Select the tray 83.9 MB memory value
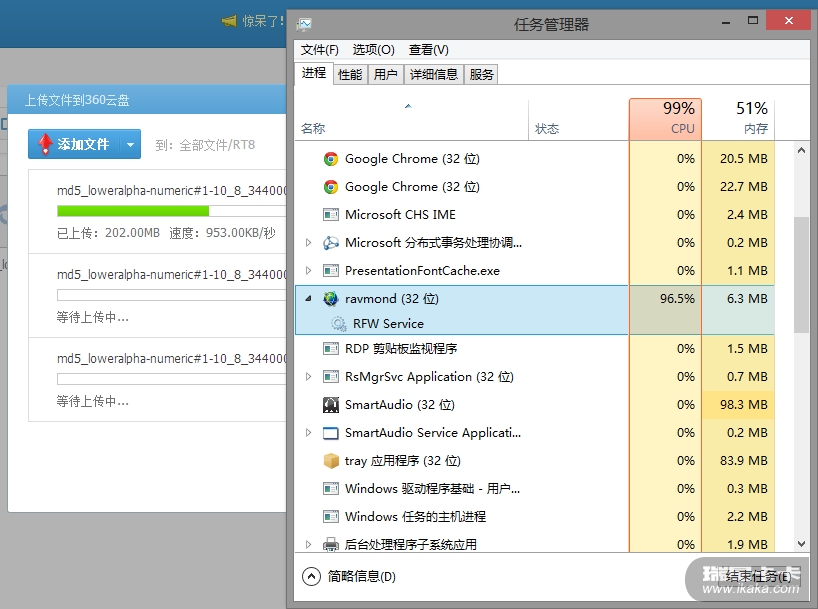The height and width of the screenshot is (609, 818). 743,461
